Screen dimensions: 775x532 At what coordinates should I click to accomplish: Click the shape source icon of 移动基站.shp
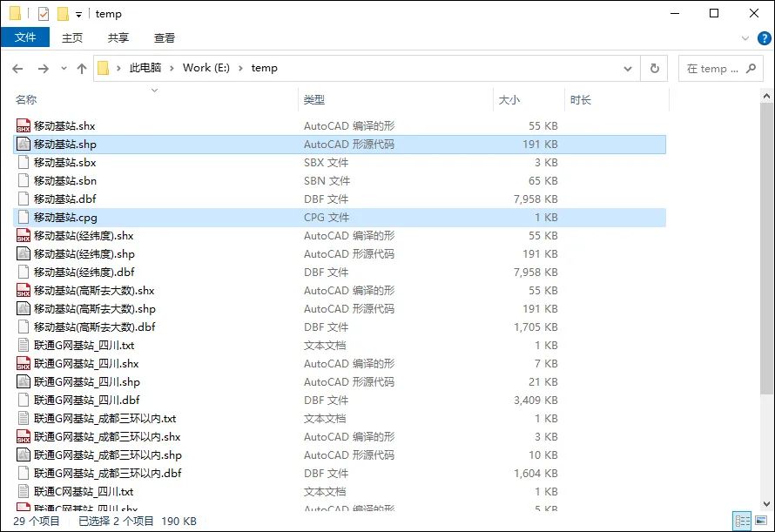click(24, 144)
